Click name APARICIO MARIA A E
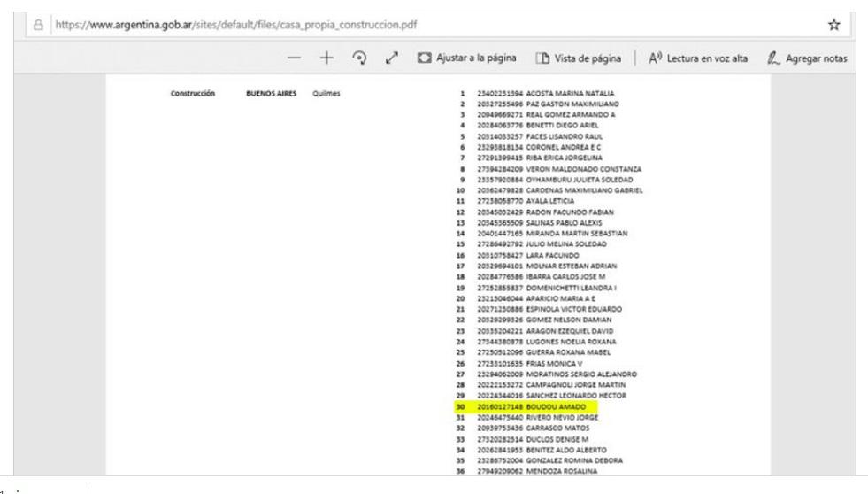The height and width of the screenshot is (494, 868). click(561, 298)
